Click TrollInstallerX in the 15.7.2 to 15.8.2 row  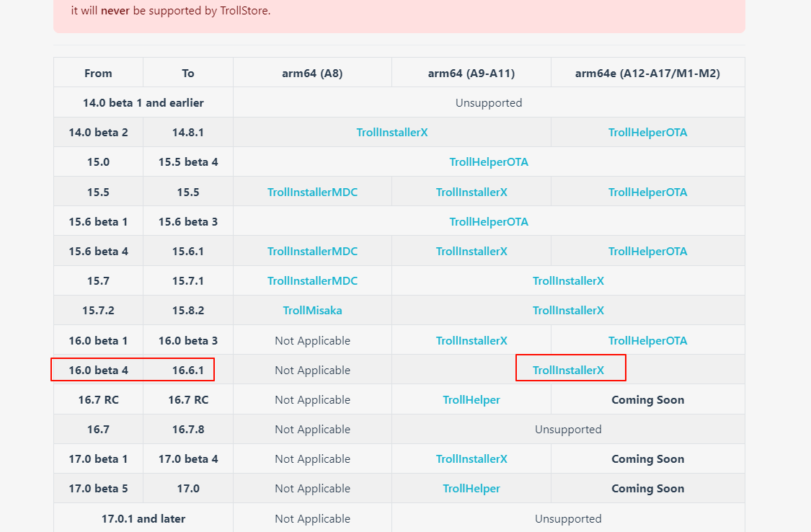coord(569,310)
